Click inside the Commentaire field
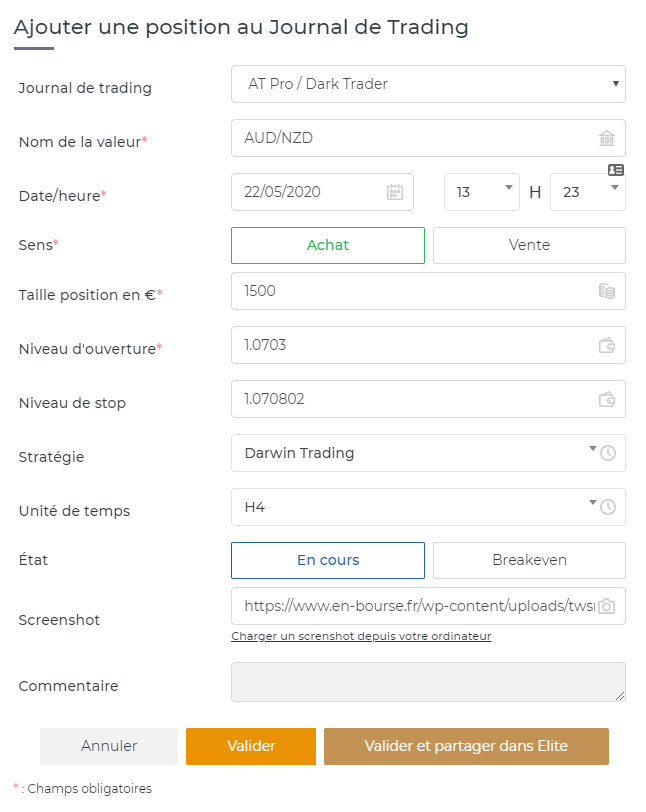Image resolution: width=646 pixels, height=812 pixels. coord(428,682)
